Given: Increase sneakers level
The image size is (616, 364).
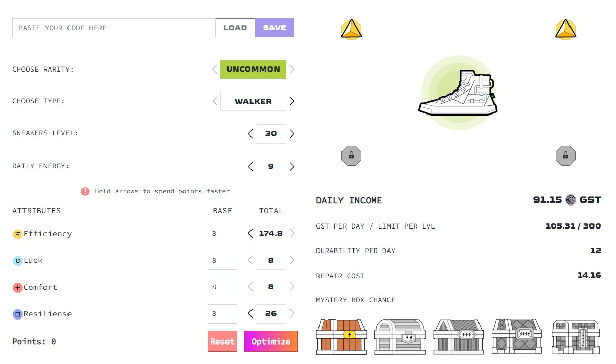Looking at the screenshot, I should click(x=292, y=134).
